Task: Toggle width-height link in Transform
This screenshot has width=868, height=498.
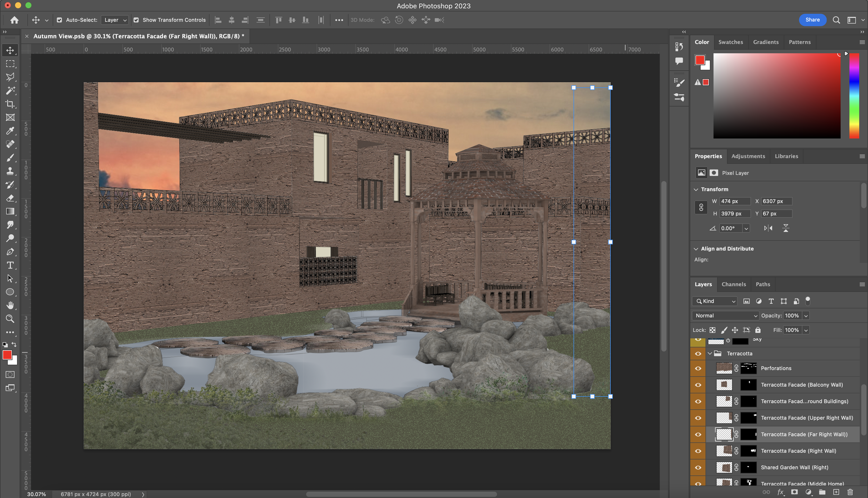Action: pyautogui.click(x=701, y=208)
